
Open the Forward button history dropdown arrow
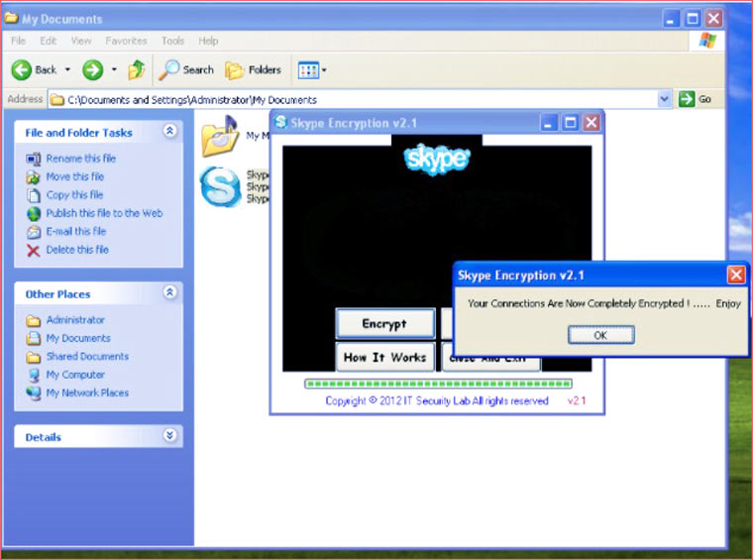114,70
